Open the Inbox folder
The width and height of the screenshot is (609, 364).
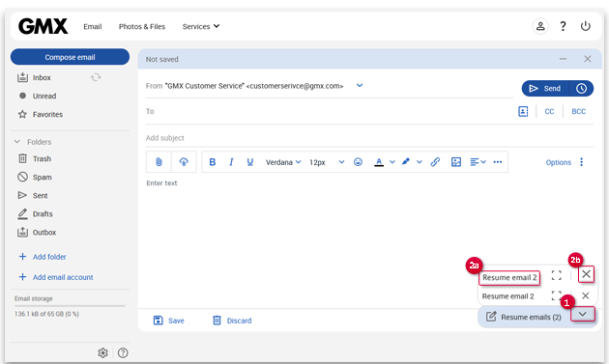42,77
